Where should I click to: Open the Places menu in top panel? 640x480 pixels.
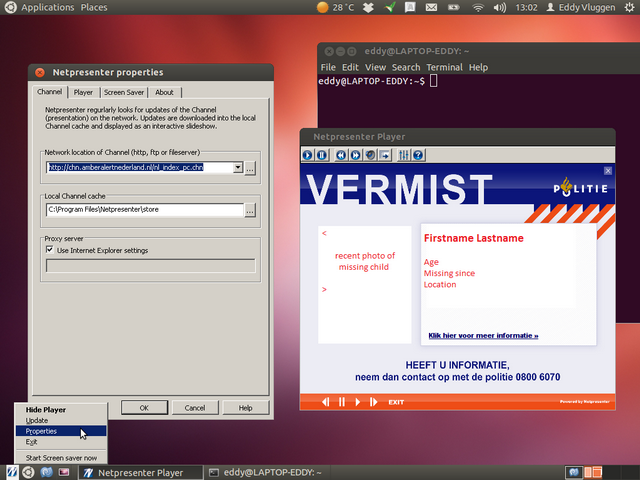(x=94, y=7)
